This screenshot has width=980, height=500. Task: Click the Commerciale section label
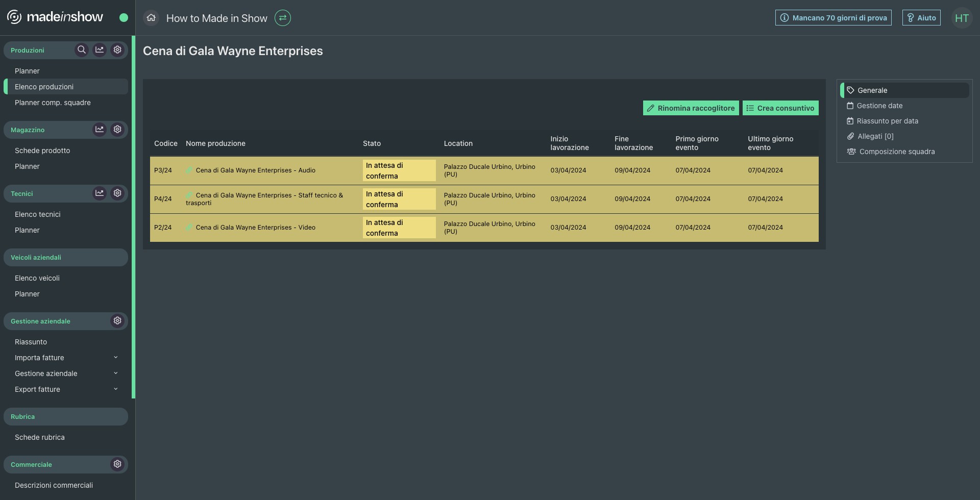pos(31,464)
